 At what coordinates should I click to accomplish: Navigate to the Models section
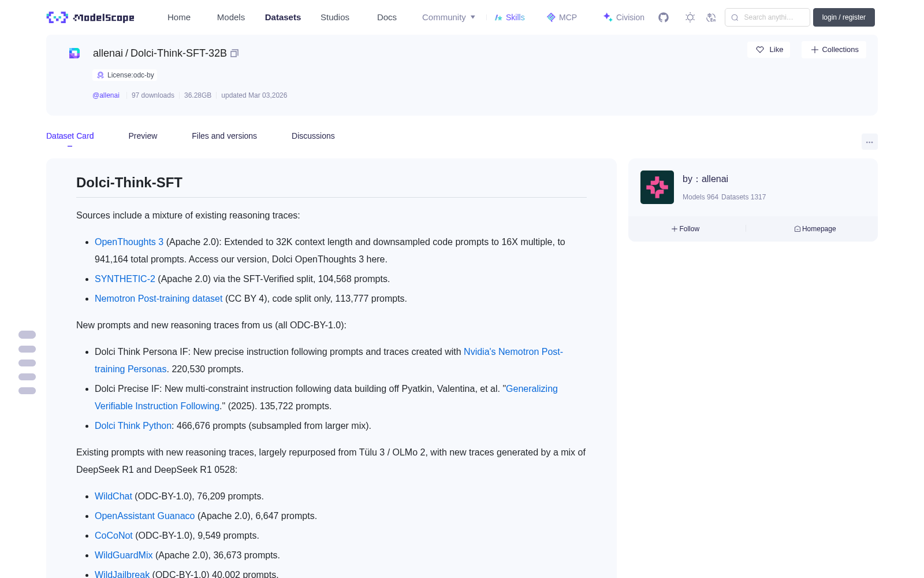tap(231, 17)
